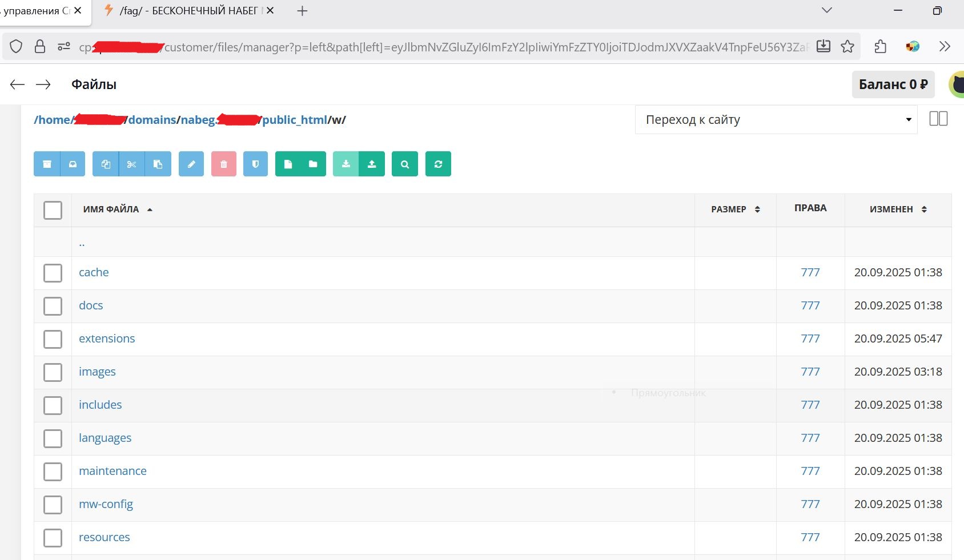The image size is (964, 560).
Task: Click the browser address bar URL
Action: [443, 47]
